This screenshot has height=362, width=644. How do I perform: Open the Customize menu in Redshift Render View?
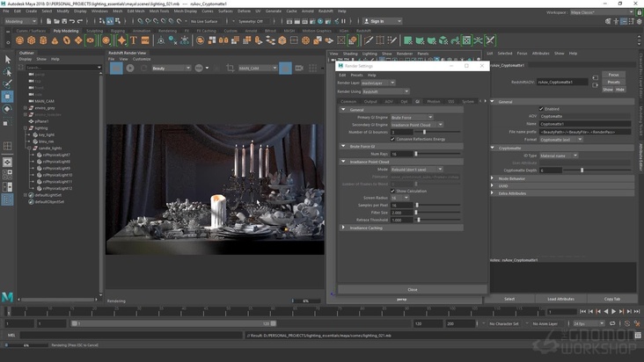tap(142, 59)
